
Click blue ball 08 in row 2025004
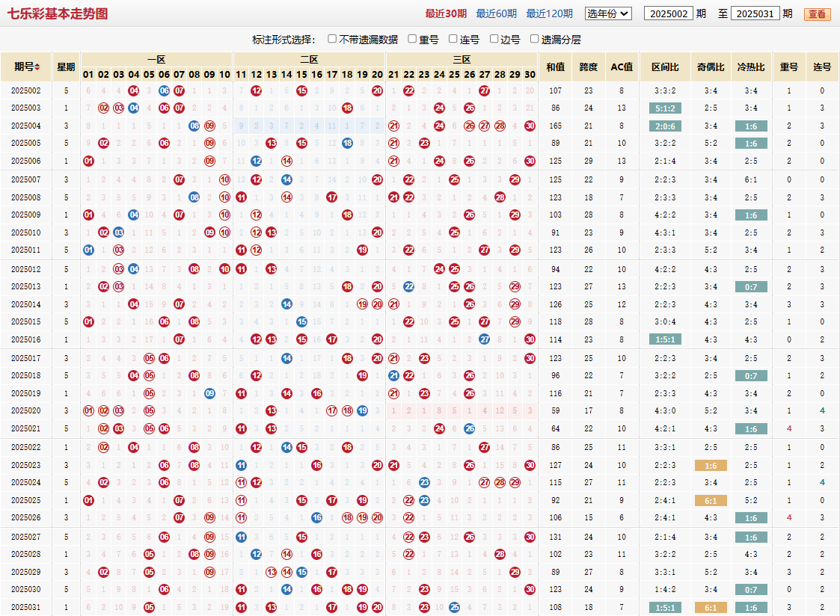click(x=194, y=126)
